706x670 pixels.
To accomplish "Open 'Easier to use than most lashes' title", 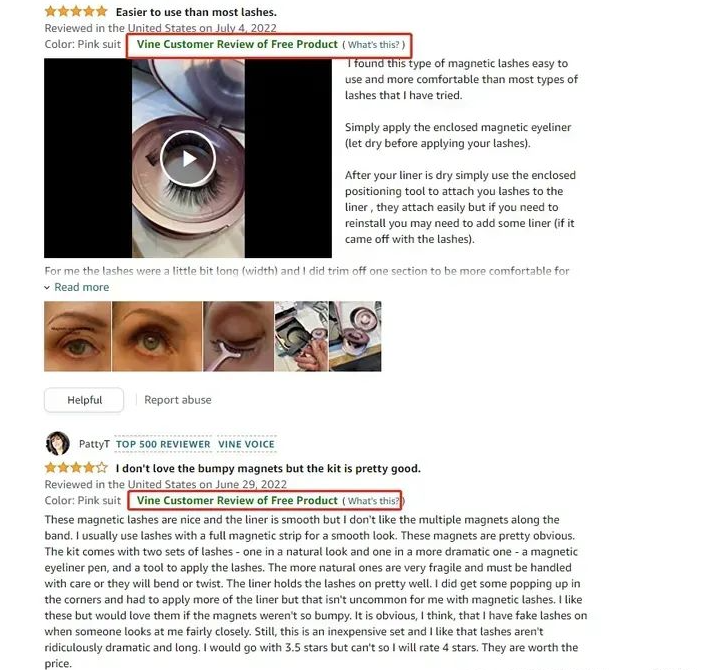I will coord(196,12).
